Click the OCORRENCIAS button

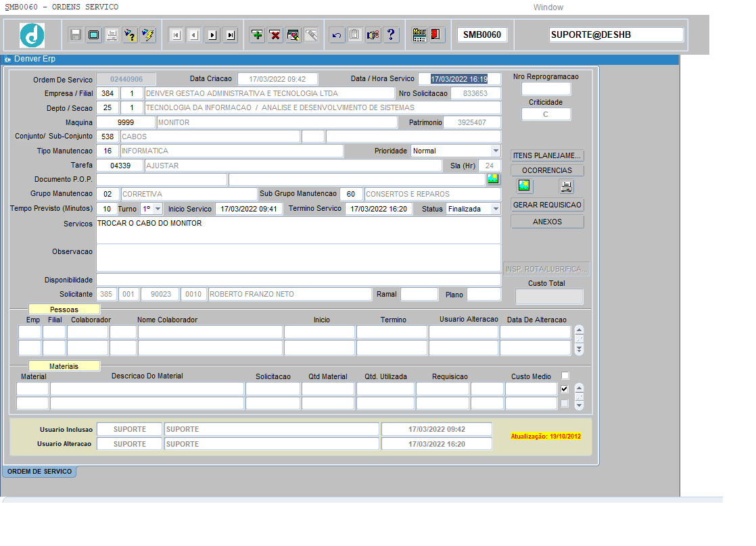point(547,170)
